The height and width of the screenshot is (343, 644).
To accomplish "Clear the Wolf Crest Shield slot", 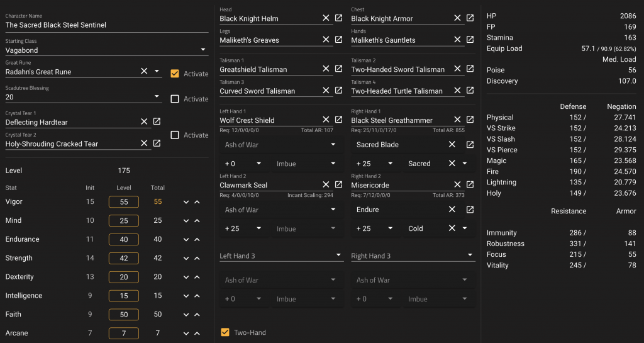I will (326, 120).
